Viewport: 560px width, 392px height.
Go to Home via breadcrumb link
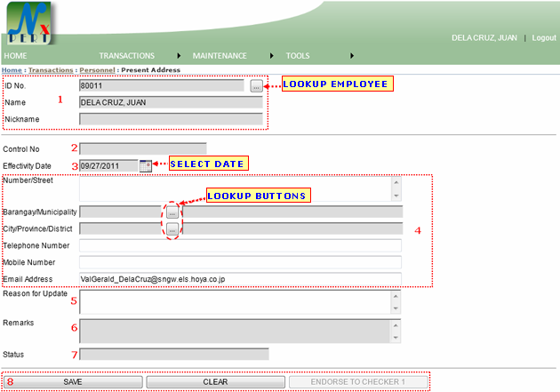12,69
